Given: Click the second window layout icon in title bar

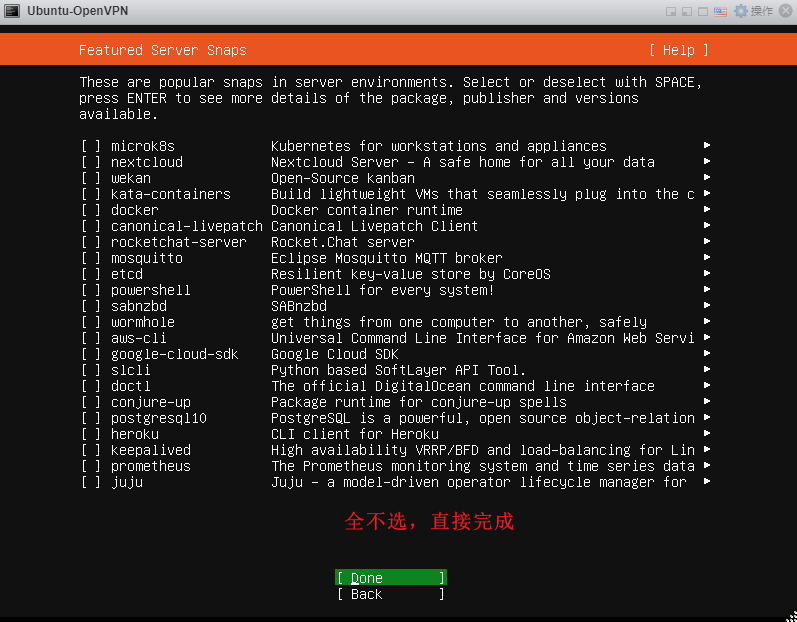Looking at the screenshot, I should point(687,11).
